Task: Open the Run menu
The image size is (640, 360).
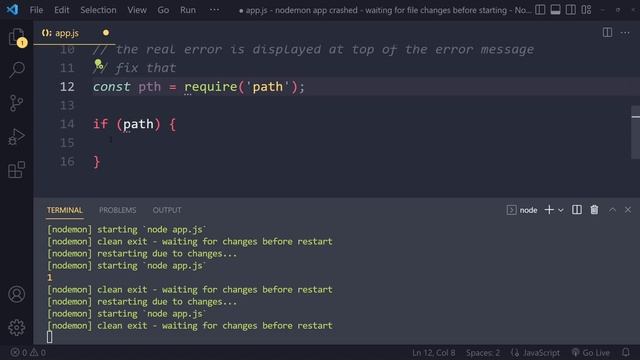Action: [188, 10]
